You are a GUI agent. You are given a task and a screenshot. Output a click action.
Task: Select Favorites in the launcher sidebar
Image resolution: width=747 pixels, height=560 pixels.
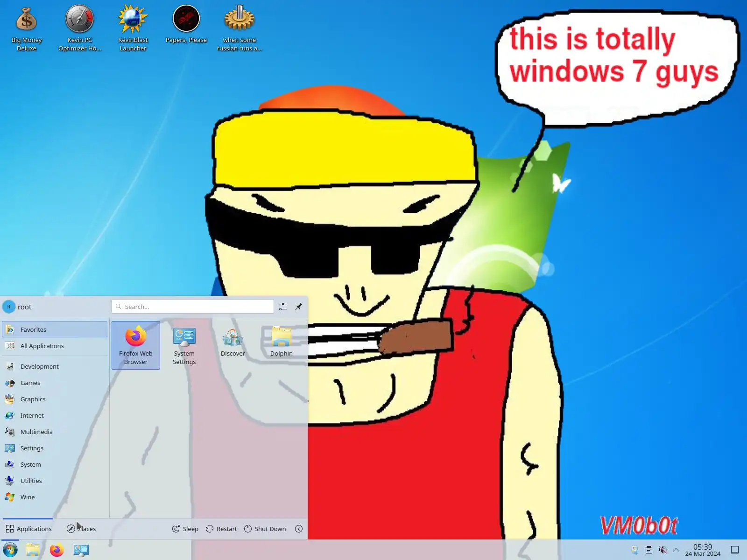[55, 329]
